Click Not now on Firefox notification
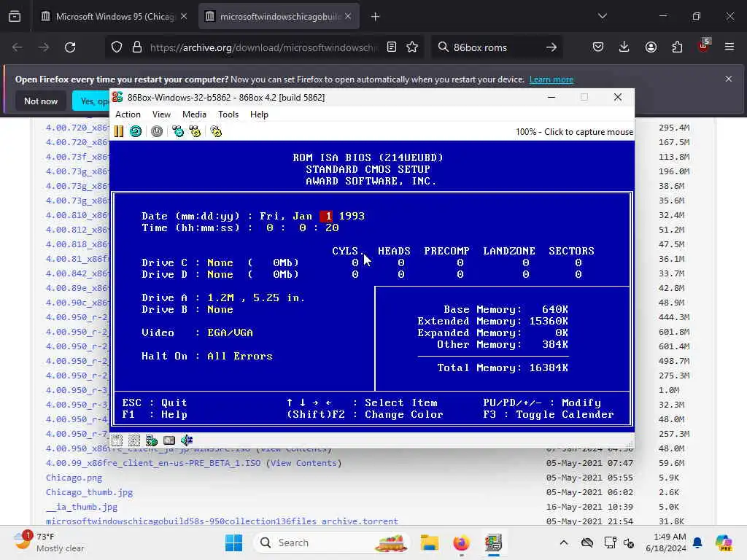This screenshot has height=560, width=747. click(x=41, y=101)
